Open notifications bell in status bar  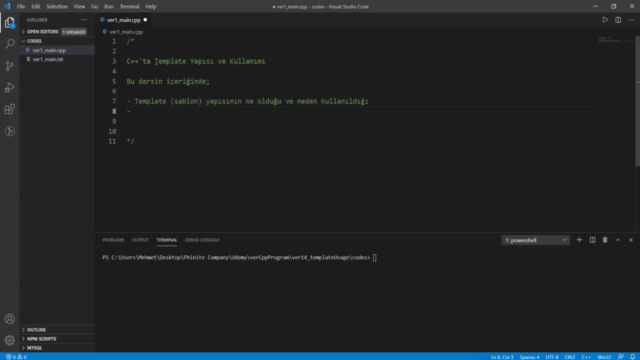(632, 357)
